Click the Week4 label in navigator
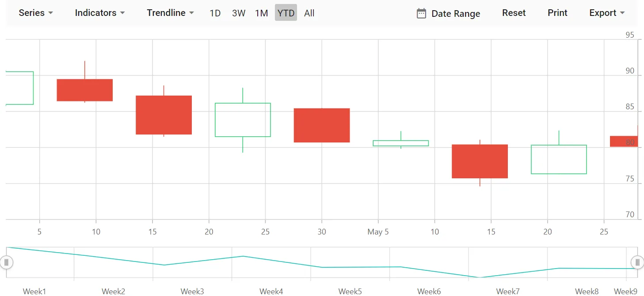 click(271, 291)
